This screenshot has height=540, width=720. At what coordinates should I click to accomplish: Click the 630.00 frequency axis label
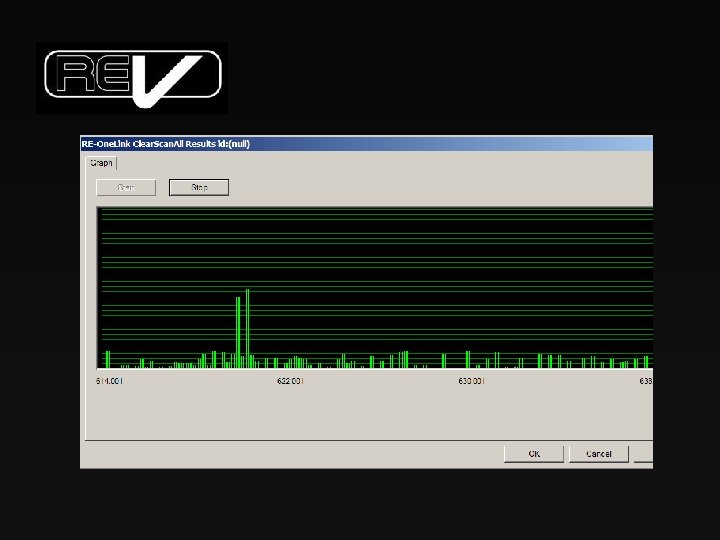pos(471,381)
